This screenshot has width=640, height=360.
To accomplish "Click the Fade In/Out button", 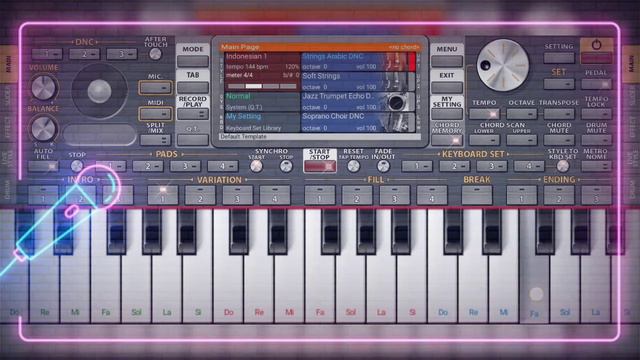I will tap(383, 166).
